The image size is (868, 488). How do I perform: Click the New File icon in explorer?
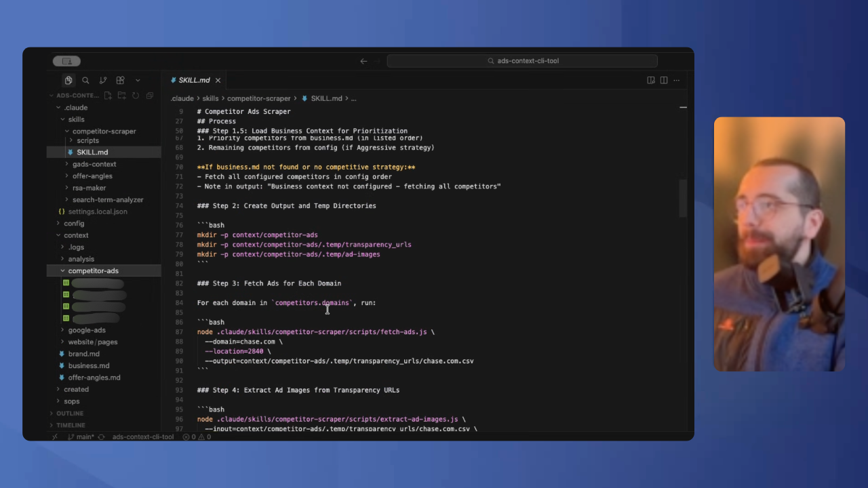pos(109,96)
